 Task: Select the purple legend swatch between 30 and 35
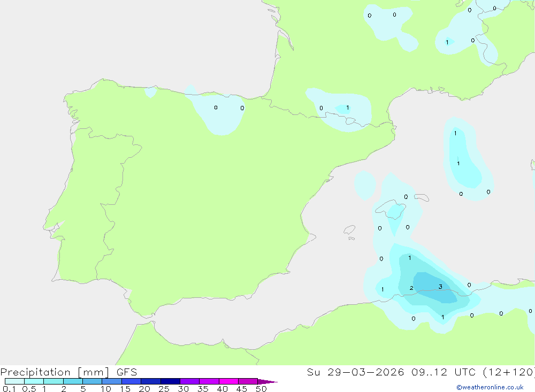(x=189, y=381)
